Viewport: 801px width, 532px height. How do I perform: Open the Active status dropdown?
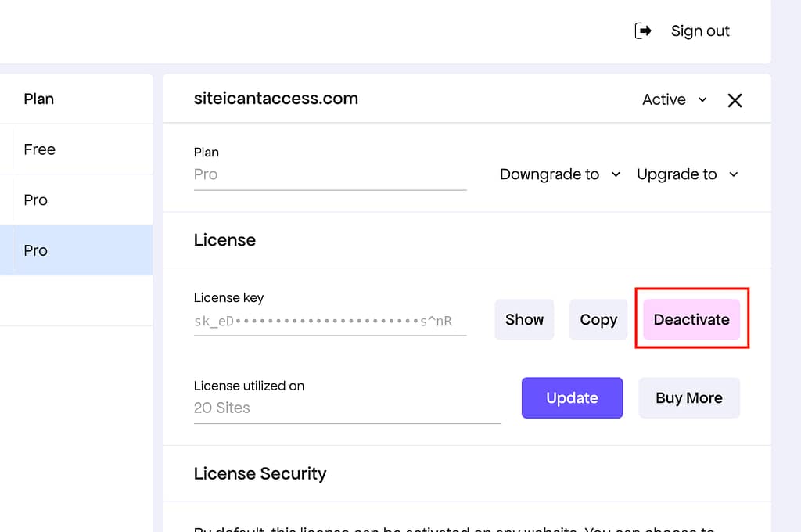point(673,99)
